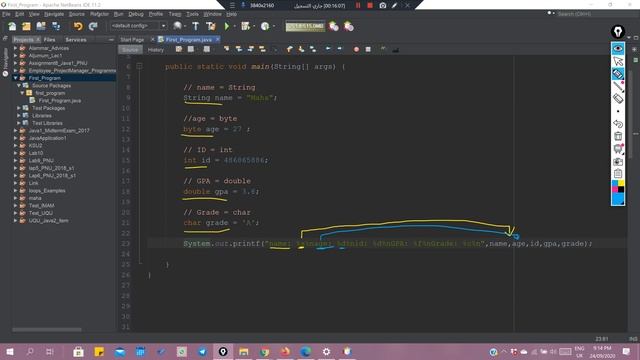This screenshot has height=360, width=640.
Task: Click the Clean and Build icon
Action: (211, 27)
